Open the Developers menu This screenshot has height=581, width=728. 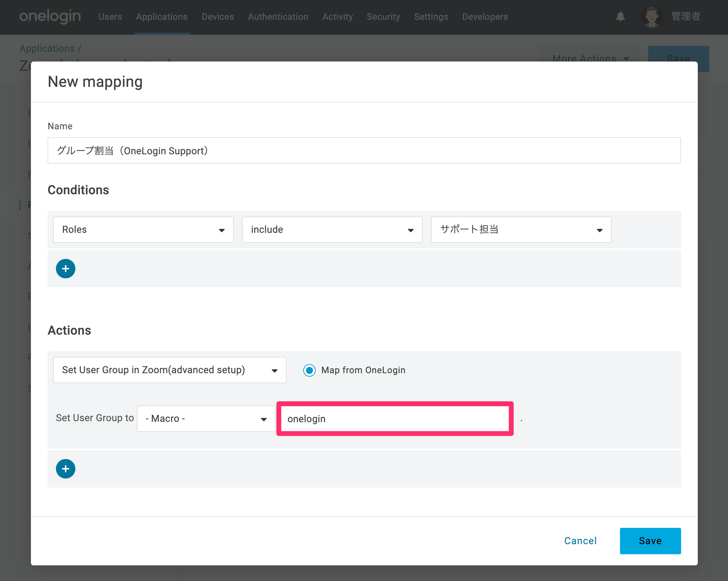tap(485, 17)
